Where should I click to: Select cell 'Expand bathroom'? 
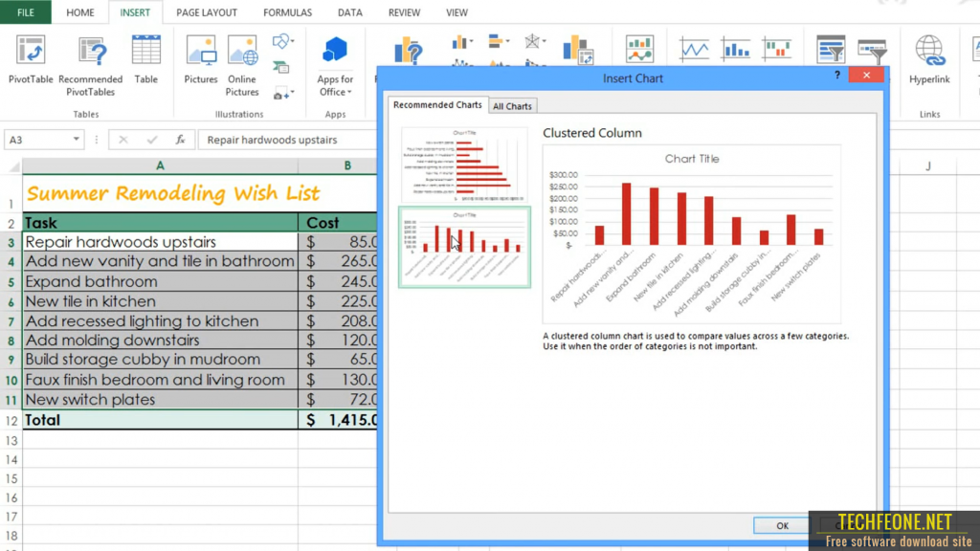(160, 282)
